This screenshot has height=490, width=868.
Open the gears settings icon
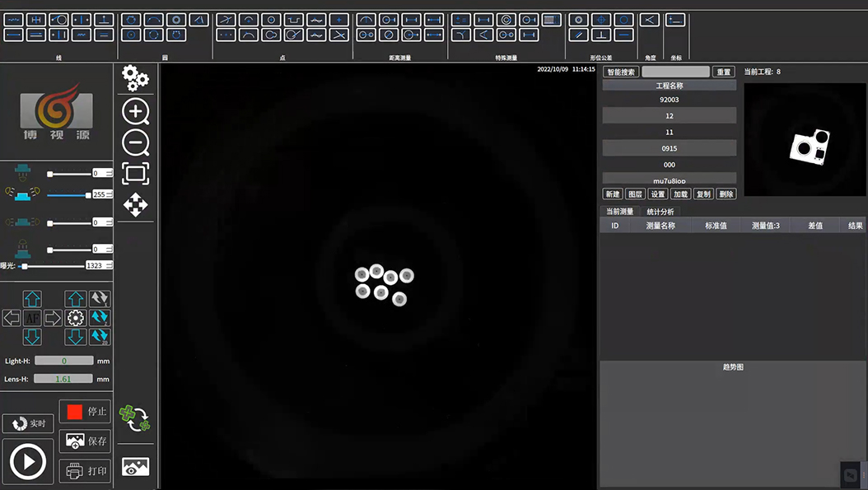135,78
